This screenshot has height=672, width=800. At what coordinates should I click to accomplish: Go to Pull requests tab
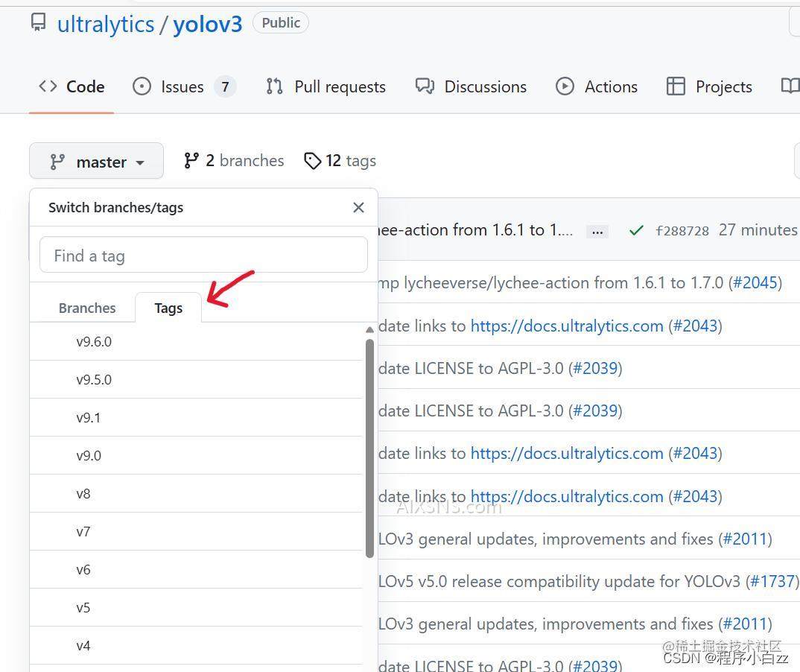pyautogui.click(x=326, y=86)
